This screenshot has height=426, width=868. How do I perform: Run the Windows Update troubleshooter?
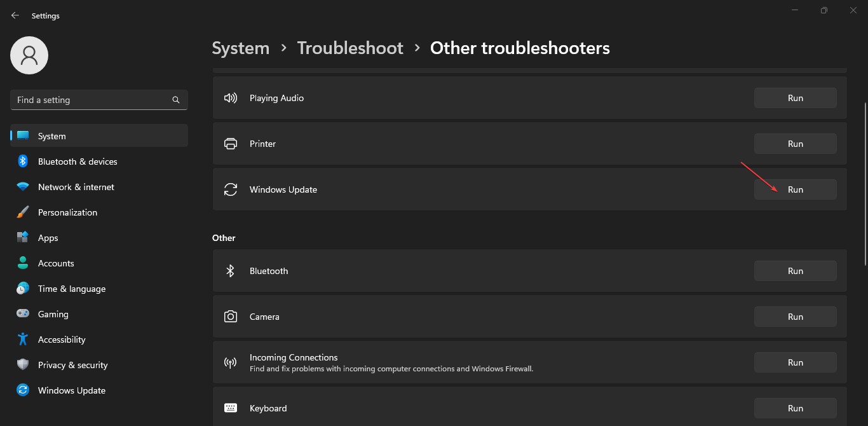pos(795,189)
